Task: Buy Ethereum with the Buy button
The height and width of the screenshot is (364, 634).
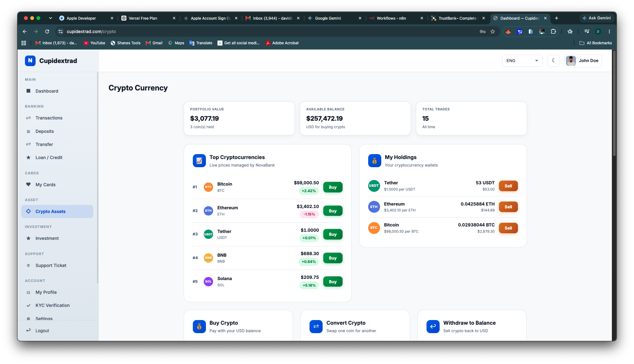Action: 333,211
